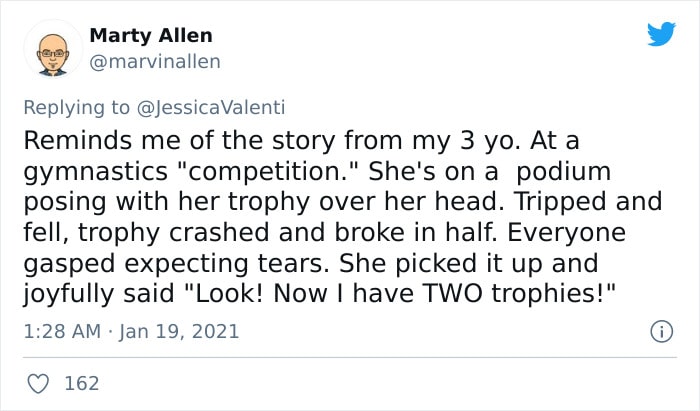
Task: Click the blue Twitter bird logo
Action: coord(661,33)
